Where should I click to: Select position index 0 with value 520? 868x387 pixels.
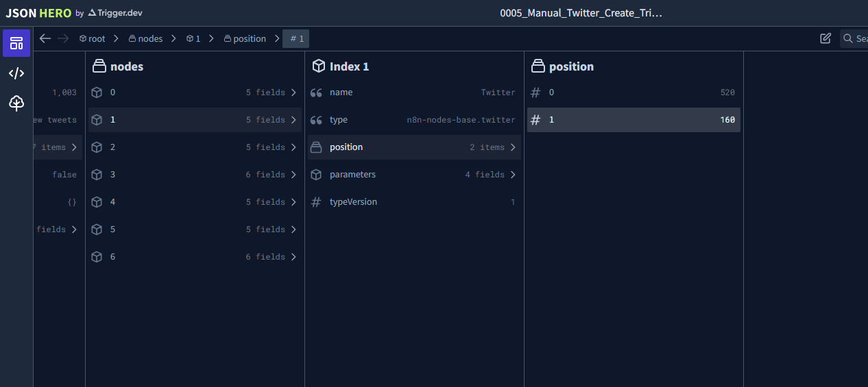[x=634, y=92]
